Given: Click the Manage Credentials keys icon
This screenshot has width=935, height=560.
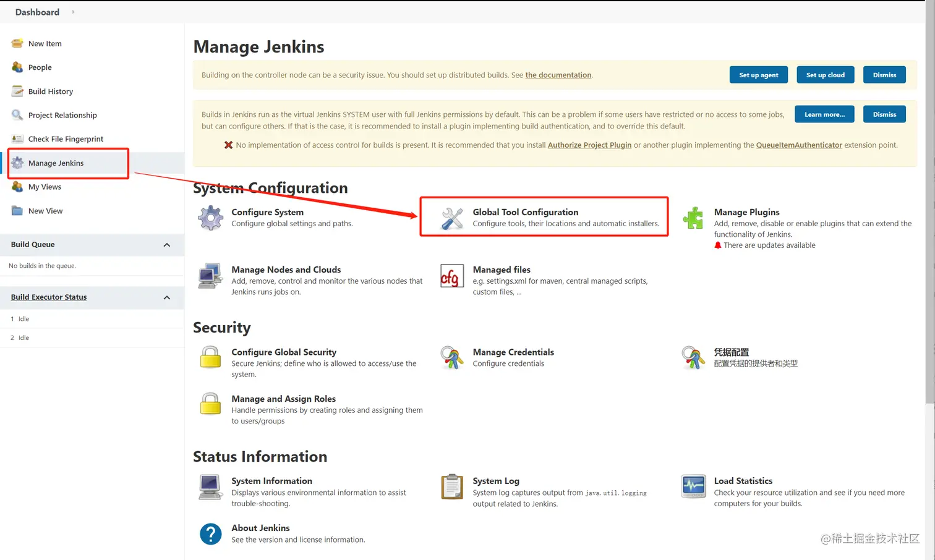Looking at the screenshot, I should (x=452, y=358).
